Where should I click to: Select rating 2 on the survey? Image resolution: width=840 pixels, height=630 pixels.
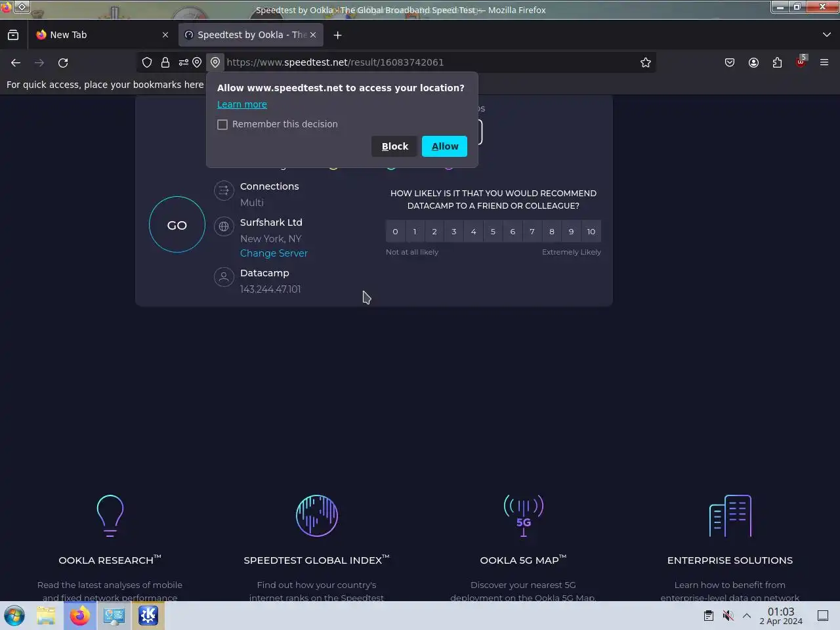(434, 232)
